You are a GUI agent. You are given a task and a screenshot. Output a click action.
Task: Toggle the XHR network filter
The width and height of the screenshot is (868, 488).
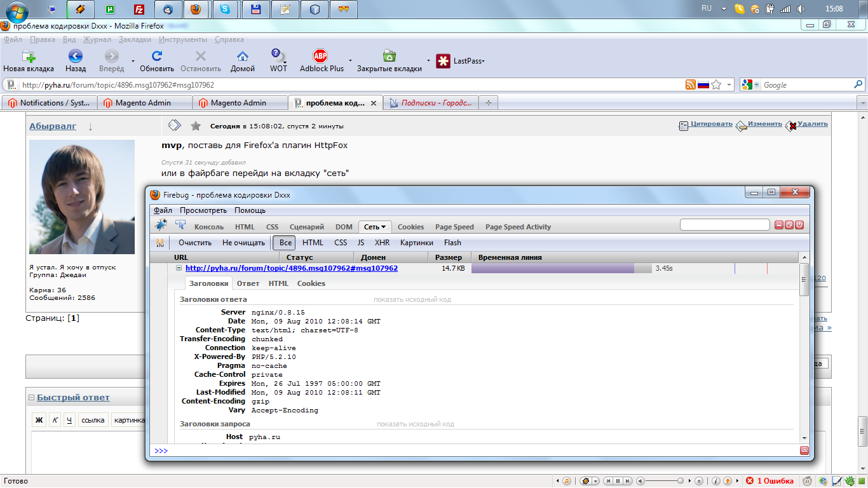(382, 243)
